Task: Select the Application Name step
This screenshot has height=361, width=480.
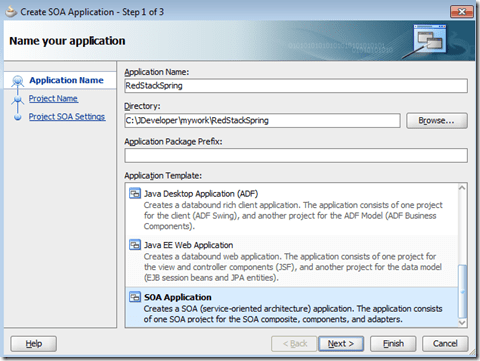Action: (66, 80)
